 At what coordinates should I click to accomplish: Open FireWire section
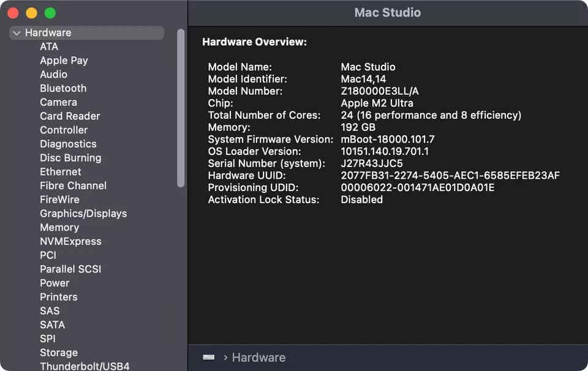coord(59,200)
